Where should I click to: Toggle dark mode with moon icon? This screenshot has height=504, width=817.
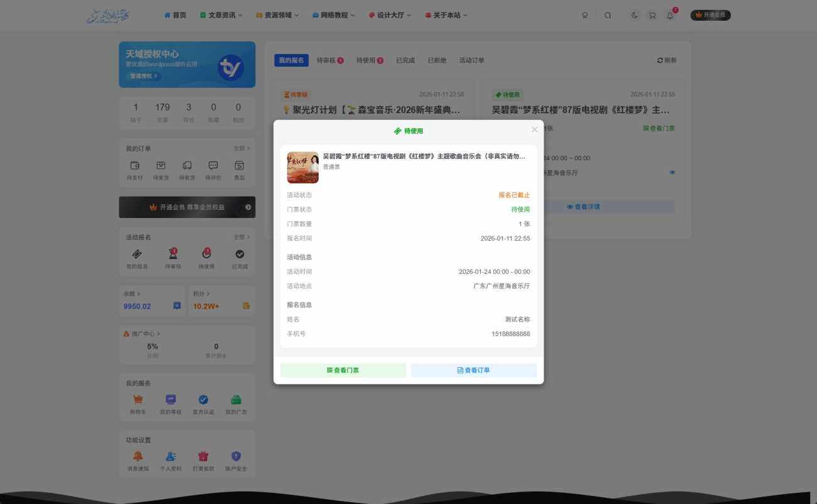(x=634, y=15)
